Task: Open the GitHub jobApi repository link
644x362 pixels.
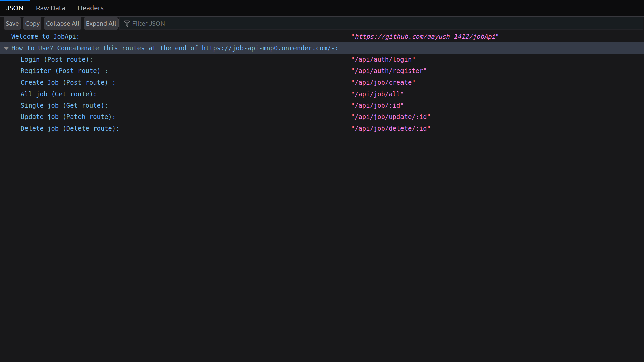Action: (x=425, y=37)
